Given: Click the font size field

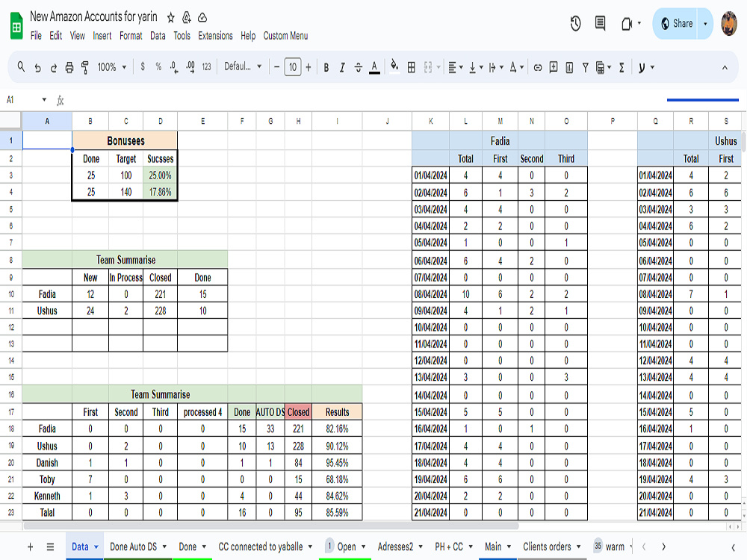Looking at the screenshot, I should pos(293,67).
